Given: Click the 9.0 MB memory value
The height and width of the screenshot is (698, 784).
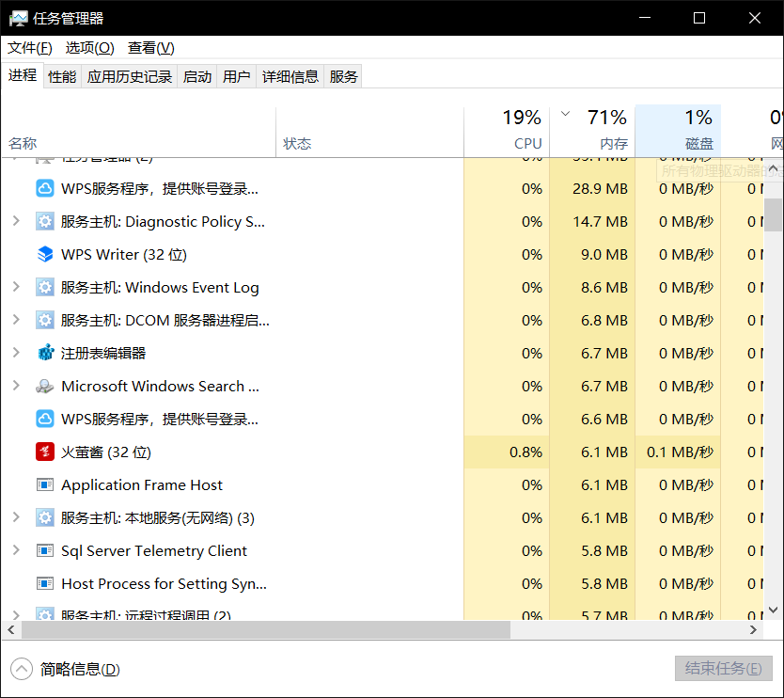Looking at the screenshot, I should (x=604, y=255).
